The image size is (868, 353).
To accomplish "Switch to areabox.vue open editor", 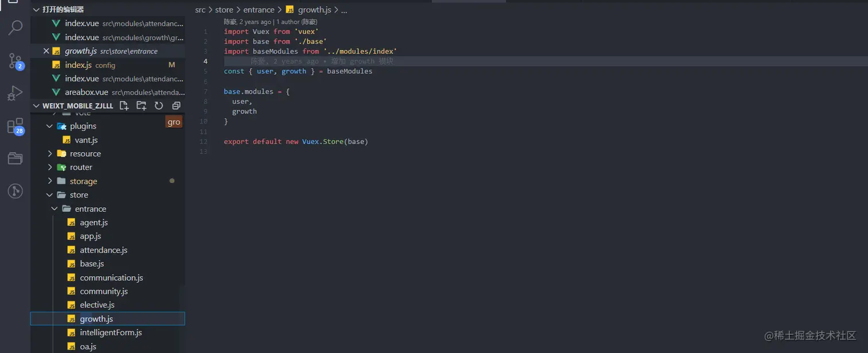I will 107,92.
